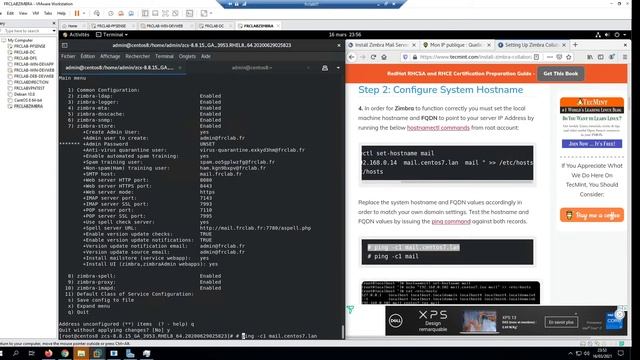Click the Get This Book button

[x=560, y=73]
